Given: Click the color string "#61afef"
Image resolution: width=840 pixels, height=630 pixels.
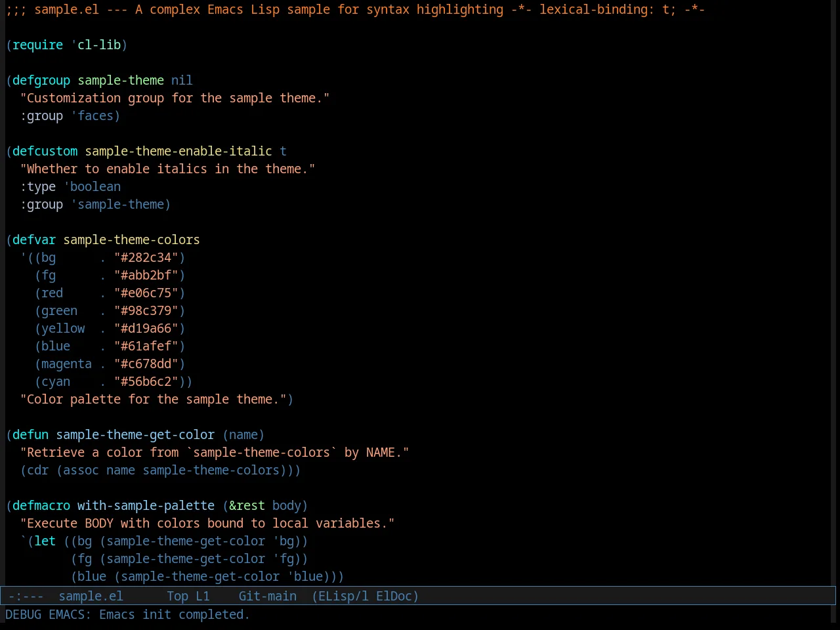Looking at the screenshot, I should coord(146,346).
